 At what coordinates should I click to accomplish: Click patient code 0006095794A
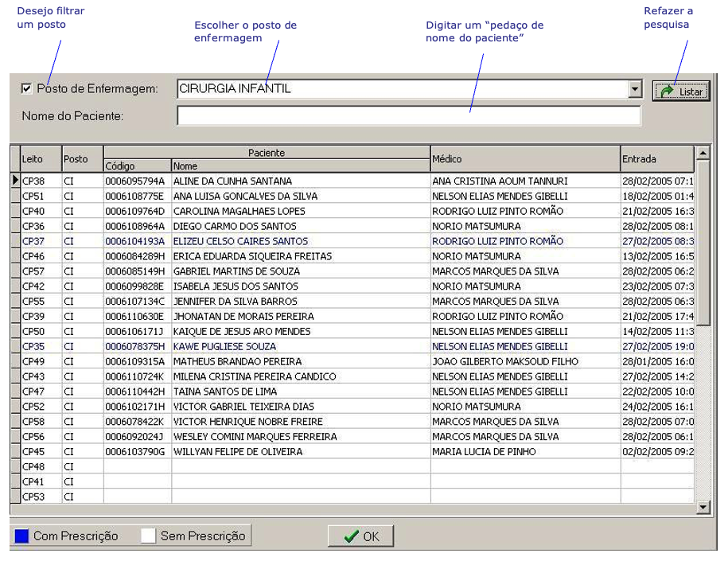(135, 181)
